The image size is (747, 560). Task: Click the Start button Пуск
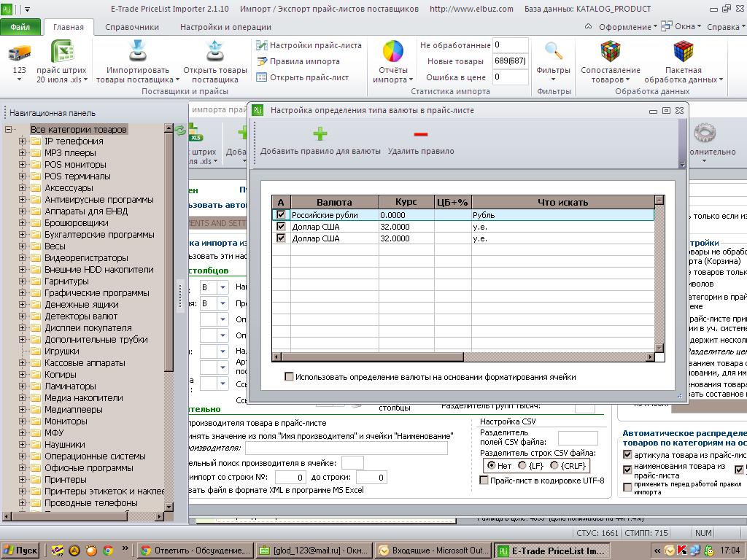(x=20, y=551)
